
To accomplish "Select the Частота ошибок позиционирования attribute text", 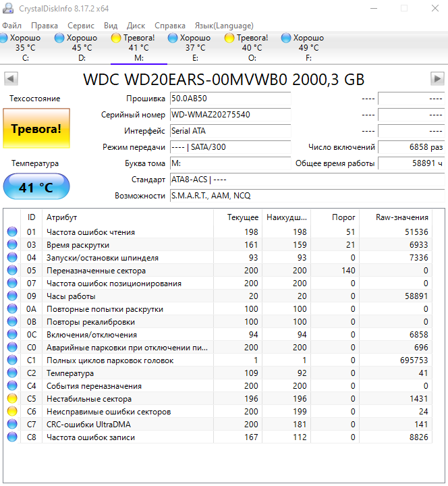I will [114, 283].
